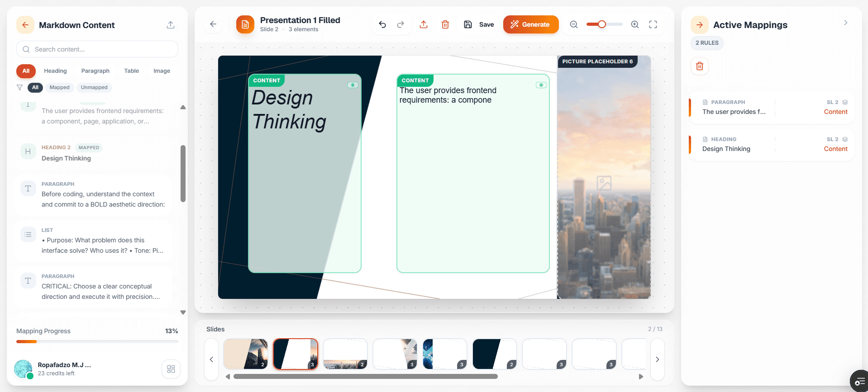Click the layers icon on the Heading rule
This screenshot has height=392, width=868.
845,139
